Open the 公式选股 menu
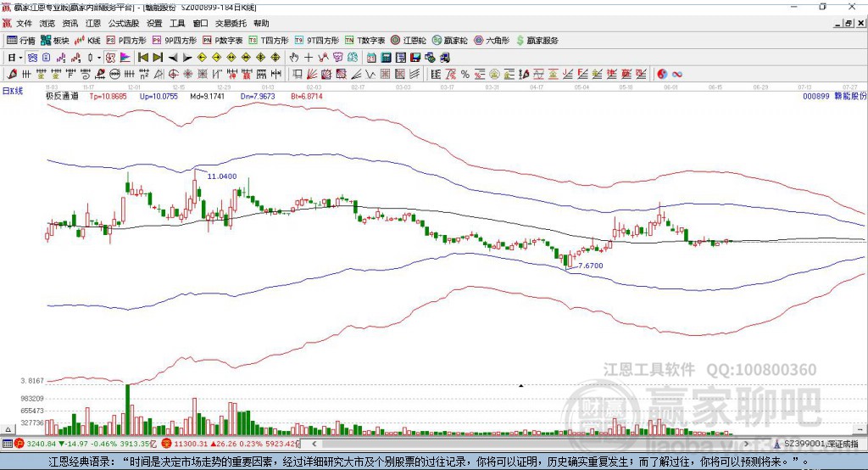This screenshot has height=470, width=868. point(124,23)
